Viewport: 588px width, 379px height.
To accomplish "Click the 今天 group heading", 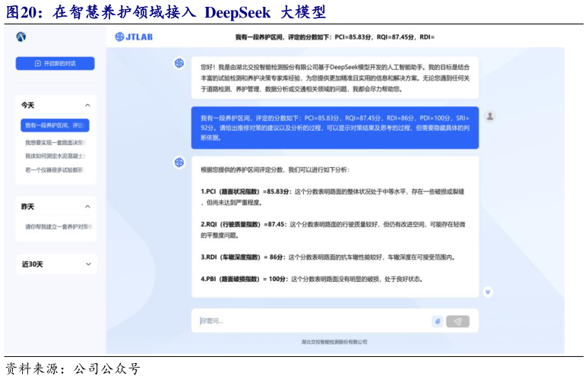I will click(28, 106).
